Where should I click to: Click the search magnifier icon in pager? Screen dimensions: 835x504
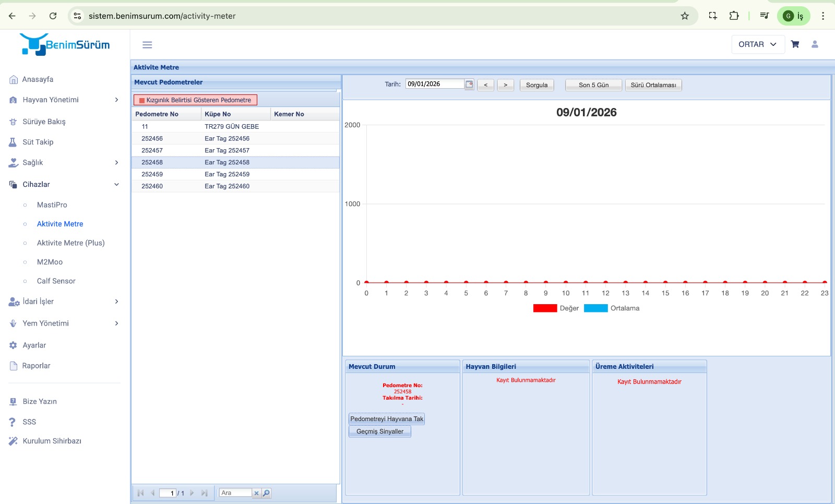pos(266,493)
